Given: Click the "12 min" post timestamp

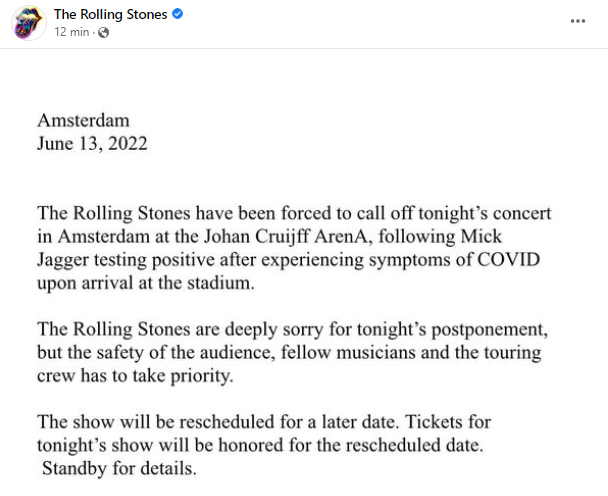Looking at the screenshot, I should [72, 32].
